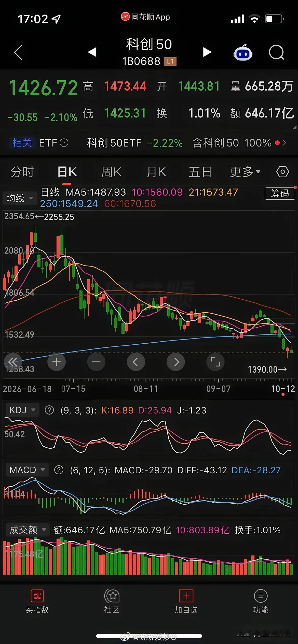Viewport: 298px width, 644px height.
Task: Tap 加自选 add to watchlist icon
Action: click(186, 596)
